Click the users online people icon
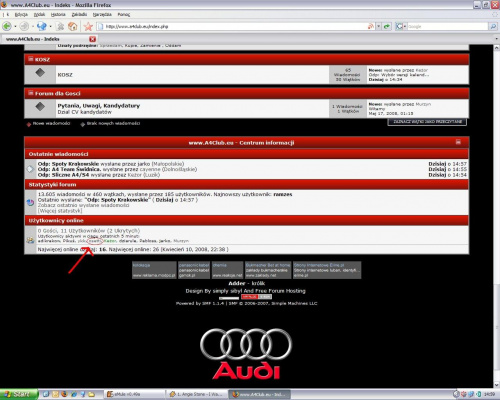This screenshot has width=500, height=400. (30, 240)
